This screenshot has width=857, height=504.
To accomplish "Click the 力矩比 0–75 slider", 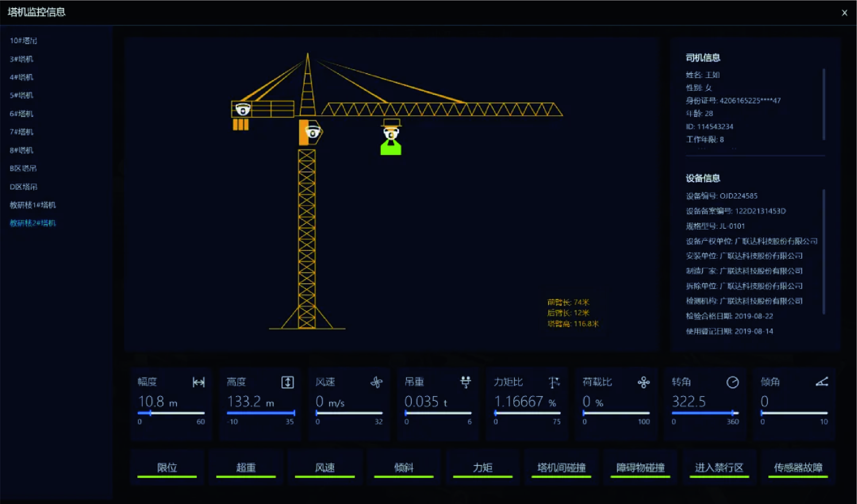I will click(528, 413).
